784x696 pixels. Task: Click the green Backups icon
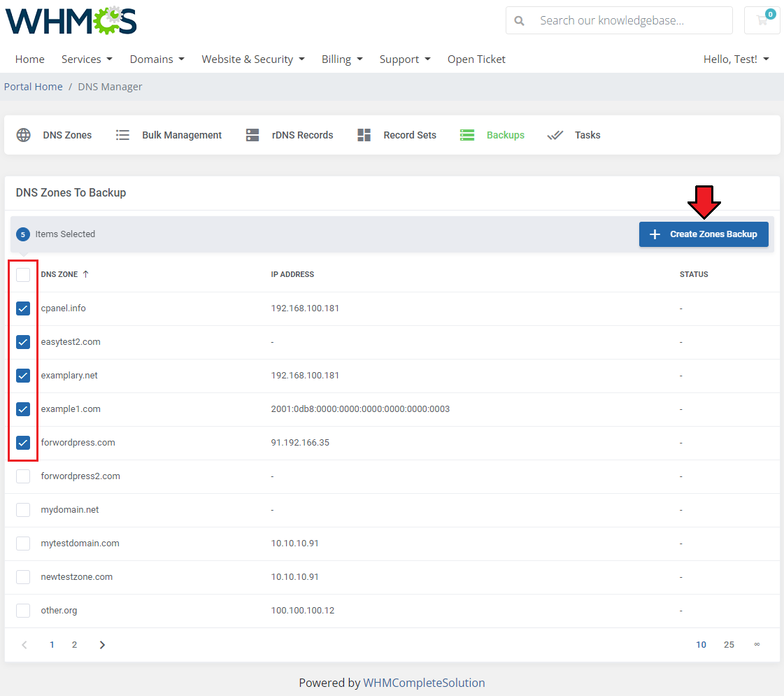point(467,135)
